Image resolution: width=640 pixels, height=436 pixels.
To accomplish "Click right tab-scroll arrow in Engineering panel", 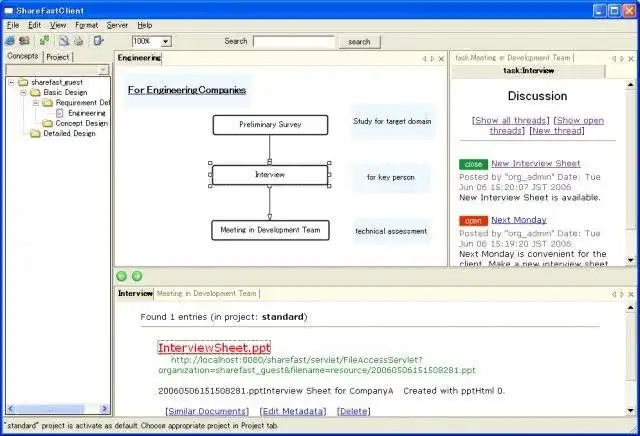I will 432,59.
